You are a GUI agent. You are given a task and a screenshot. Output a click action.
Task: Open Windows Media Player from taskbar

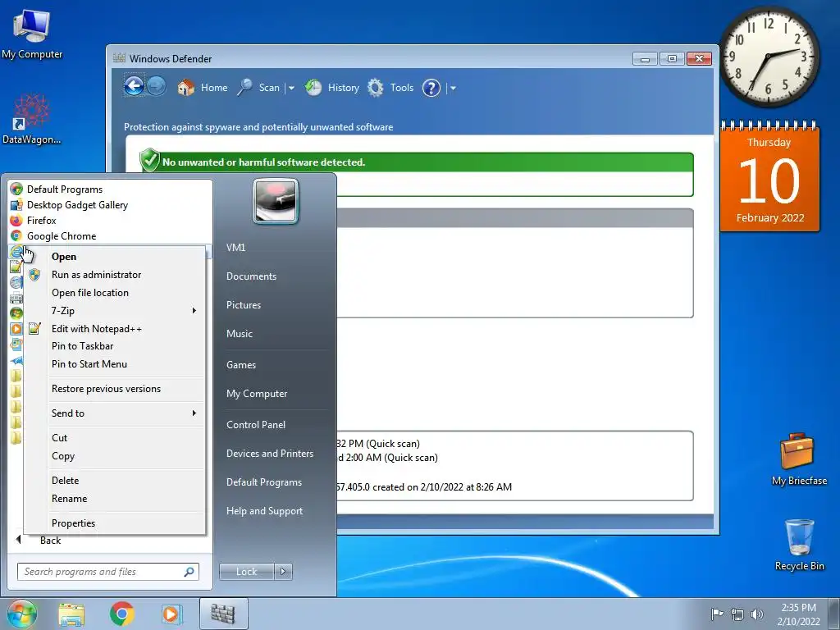[171, 614]
